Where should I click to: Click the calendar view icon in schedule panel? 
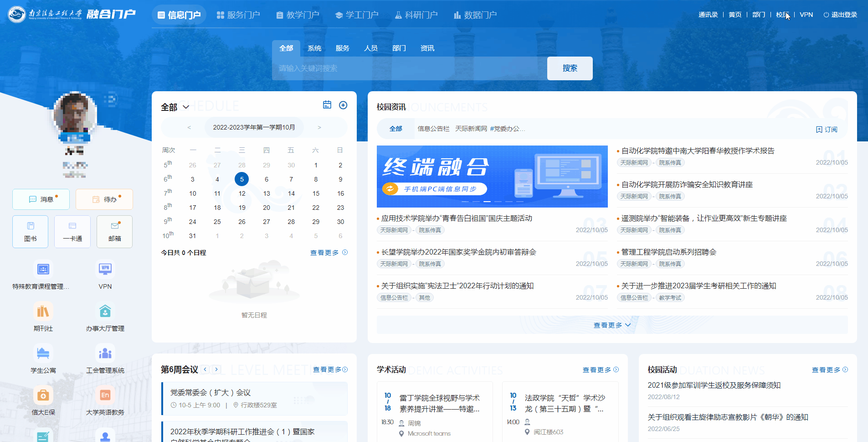[327, 105]
